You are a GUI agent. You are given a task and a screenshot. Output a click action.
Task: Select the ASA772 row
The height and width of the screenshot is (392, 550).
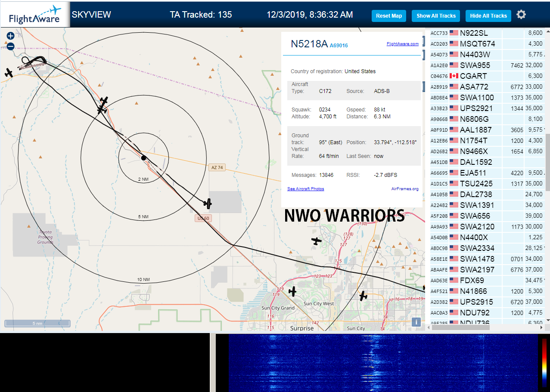coord(488,87)
